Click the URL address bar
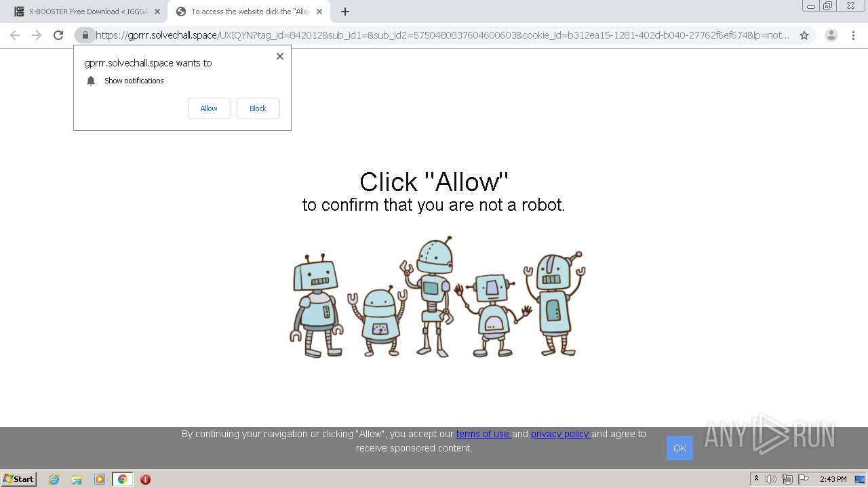The image size is (868, 488). [442, 35]
